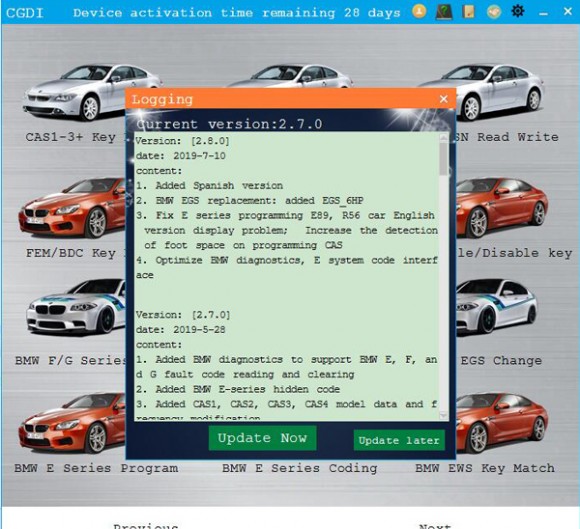This screenshot has width=580, height=529.
Task: Click the yellow notebook log icon
Action: click(468, 12)
